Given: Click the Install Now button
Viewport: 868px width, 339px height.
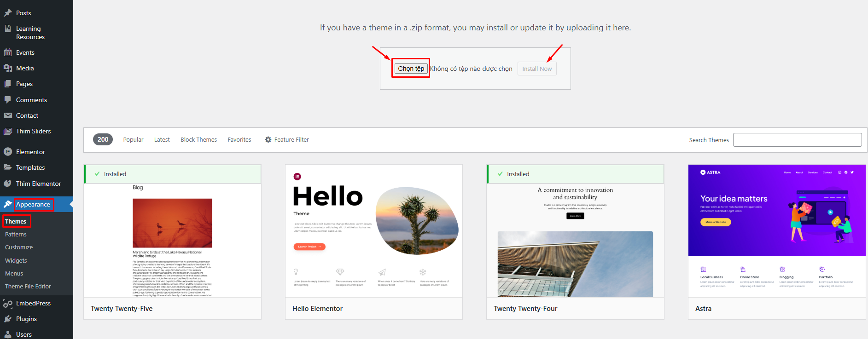Looking at the screenshot, I should click(536, 69).
